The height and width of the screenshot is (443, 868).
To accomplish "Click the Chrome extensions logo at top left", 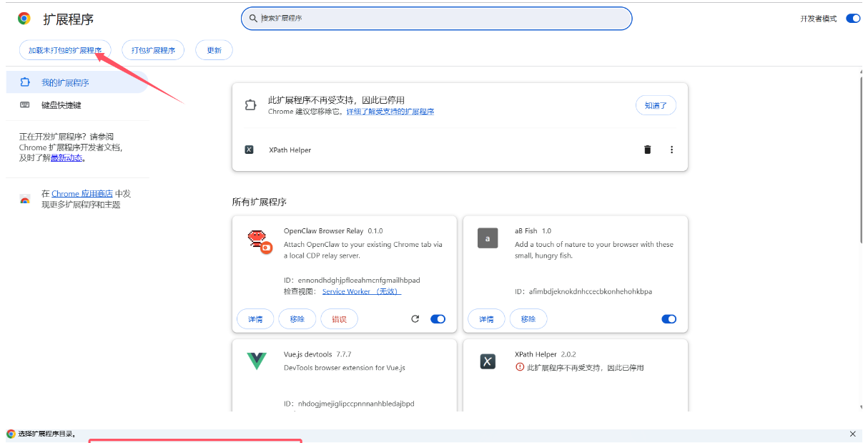I will pos(24,18).
